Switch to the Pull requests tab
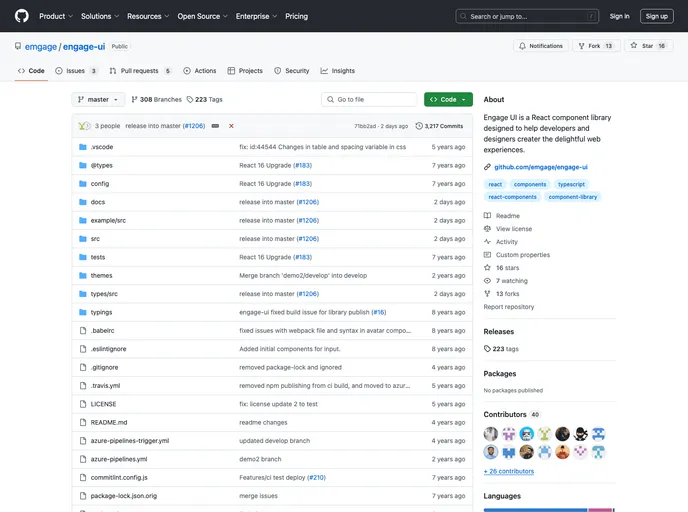Image resolution: width=688 pixels, height=512 pixels. (140, 71)
